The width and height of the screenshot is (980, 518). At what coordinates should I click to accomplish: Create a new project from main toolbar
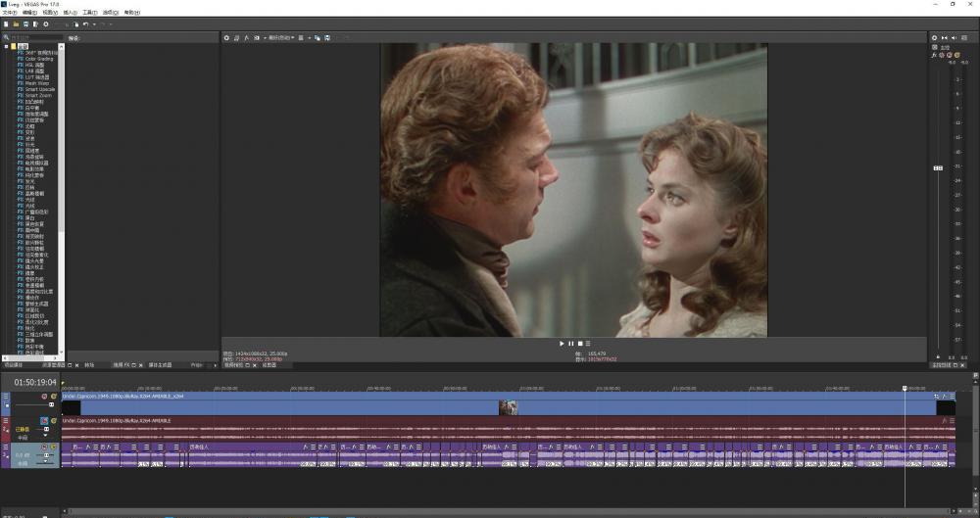(6, 24)
